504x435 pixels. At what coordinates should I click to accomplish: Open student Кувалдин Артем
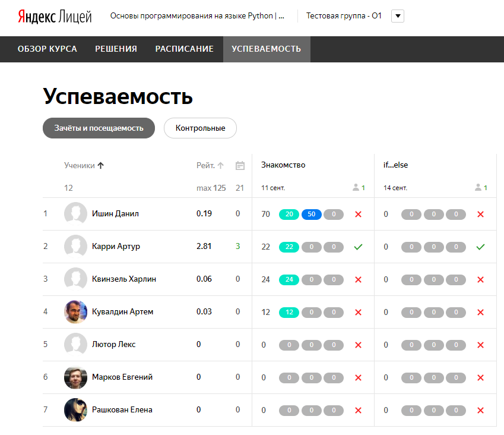click(x=122, y=312)
